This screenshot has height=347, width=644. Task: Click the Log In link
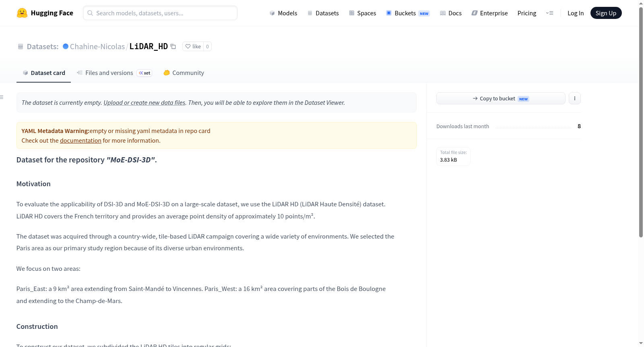pos(576,13)
